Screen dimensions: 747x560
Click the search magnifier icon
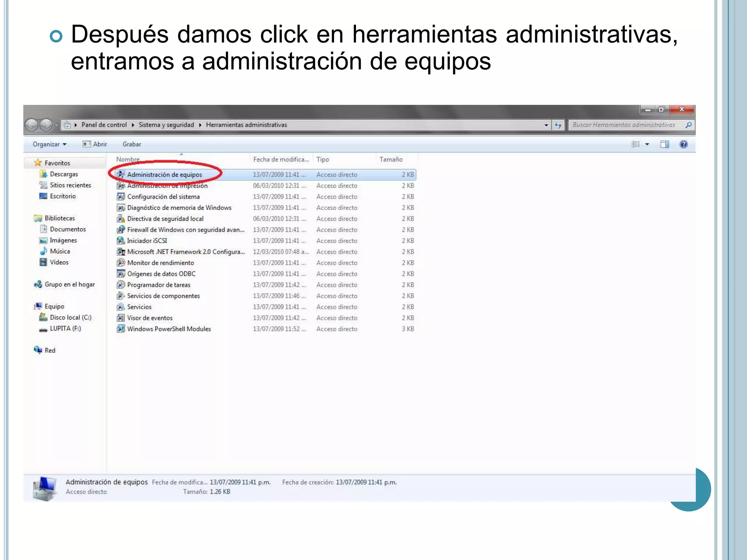click(688, 125)
